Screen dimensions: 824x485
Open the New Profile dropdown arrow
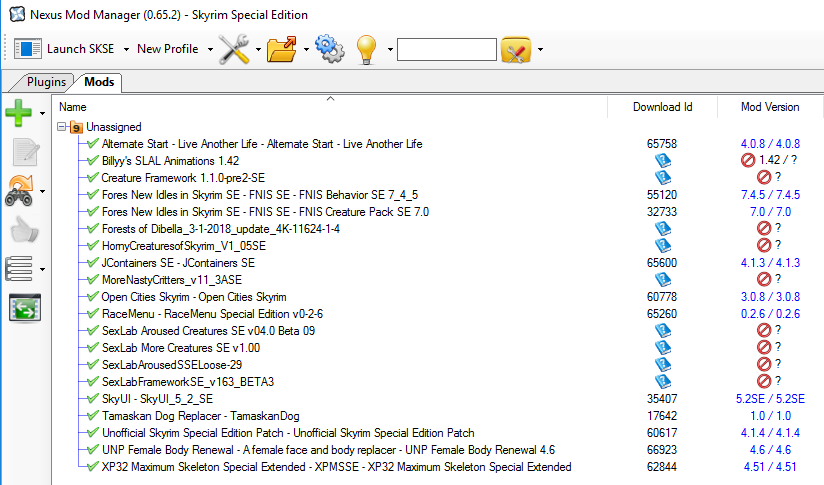click(210, 49)
